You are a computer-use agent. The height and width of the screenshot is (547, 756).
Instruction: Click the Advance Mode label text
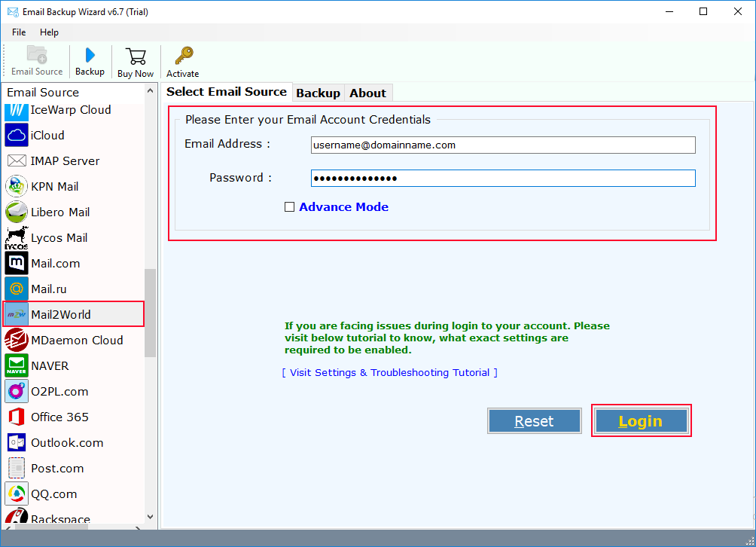click(344, 207)
